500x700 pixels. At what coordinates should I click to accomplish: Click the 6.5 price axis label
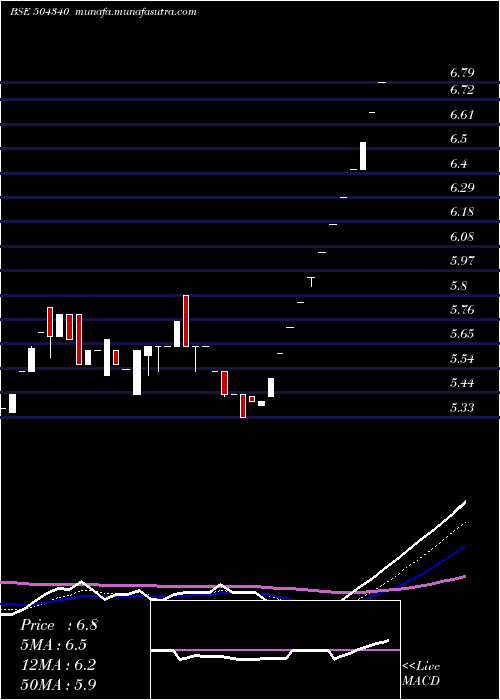tap(459, 139)
